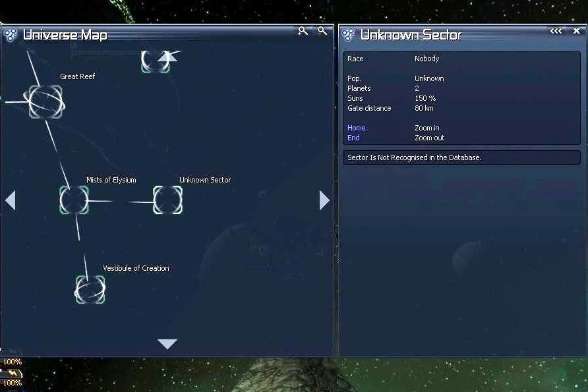Click the Vestibule of Creation label
Viewport: 588px width, 392px height.
coord(136,268)
